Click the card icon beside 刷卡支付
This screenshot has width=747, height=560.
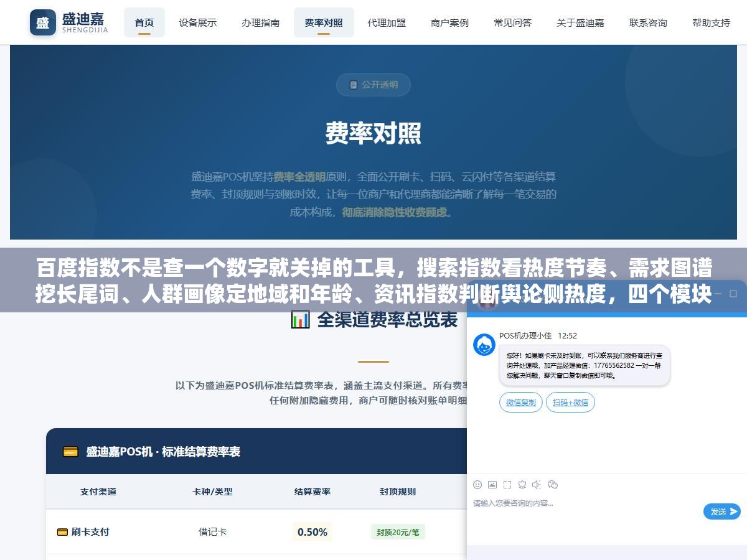click(x=62, y=532)
